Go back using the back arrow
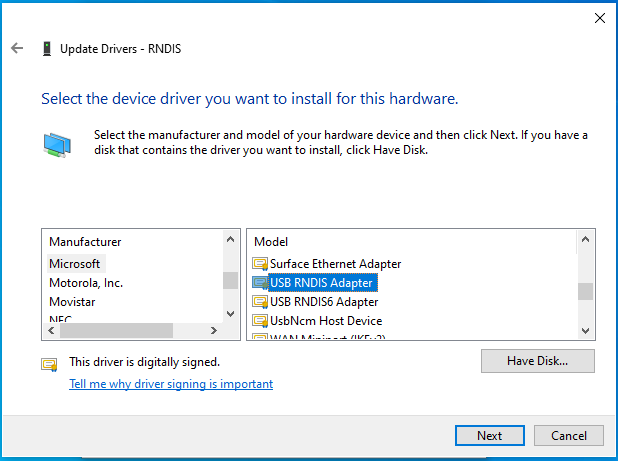Screen dimensions: 618x461 point(17,48)
